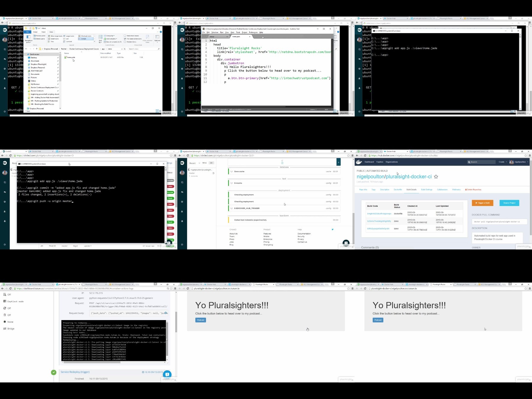
Task: Expand the File Explorer address history chevron
Action: (x=122, y=49)
